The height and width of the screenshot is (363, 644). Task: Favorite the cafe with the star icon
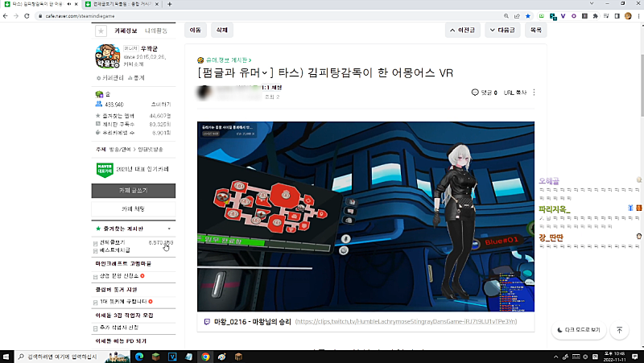click(101, 31)
